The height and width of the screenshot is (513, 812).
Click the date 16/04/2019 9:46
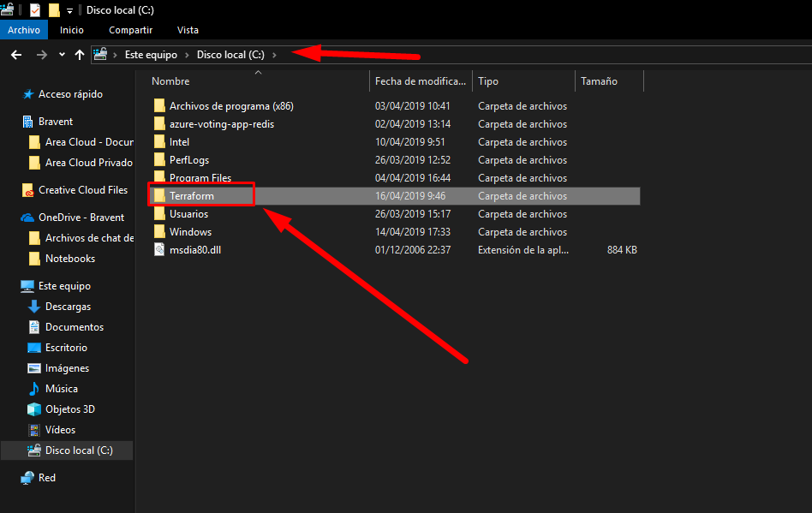[410, 196]
